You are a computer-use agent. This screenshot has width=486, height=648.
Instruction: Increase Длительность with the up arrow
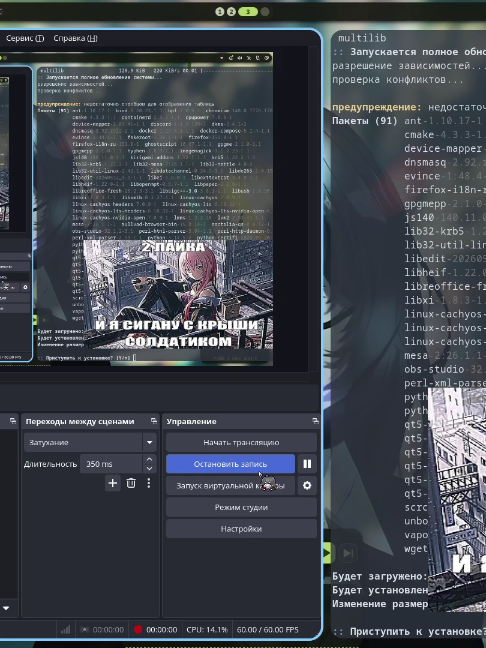(x=150, y=459)
